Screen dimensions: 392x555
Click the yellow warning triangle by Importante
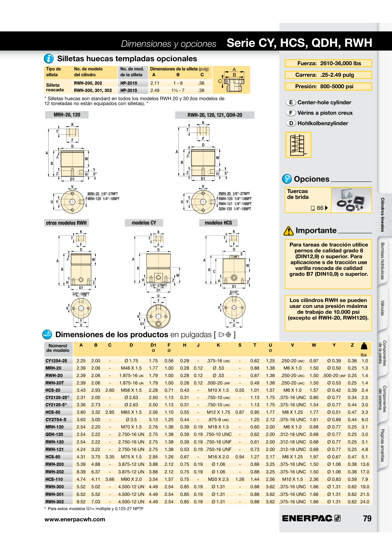click(289, 231)
